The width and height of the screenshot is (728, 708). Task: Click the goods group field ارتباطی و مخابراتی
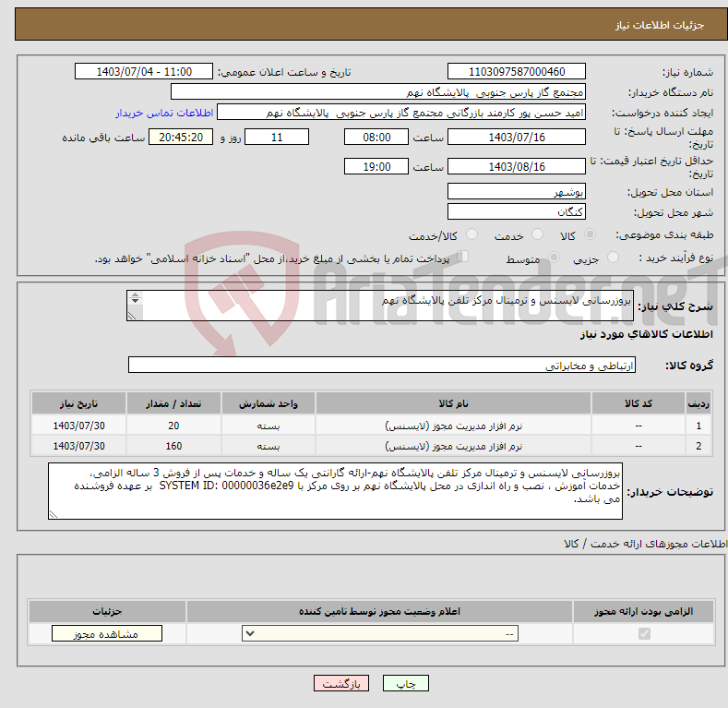382,366
